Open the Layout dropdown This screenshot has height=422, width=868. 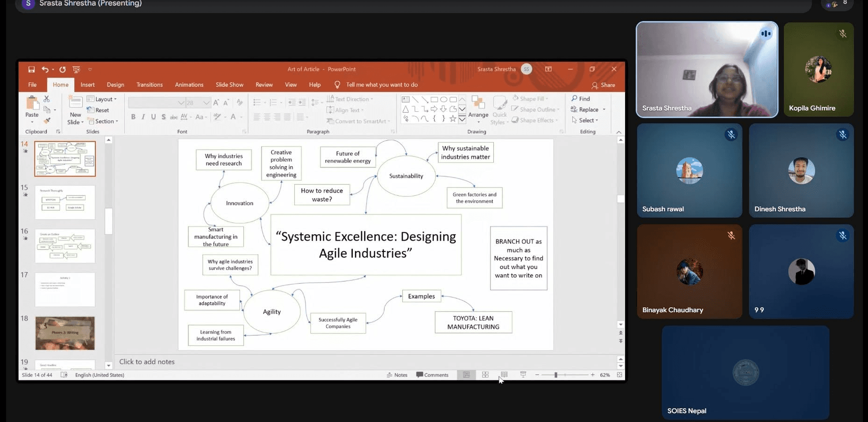102,99
